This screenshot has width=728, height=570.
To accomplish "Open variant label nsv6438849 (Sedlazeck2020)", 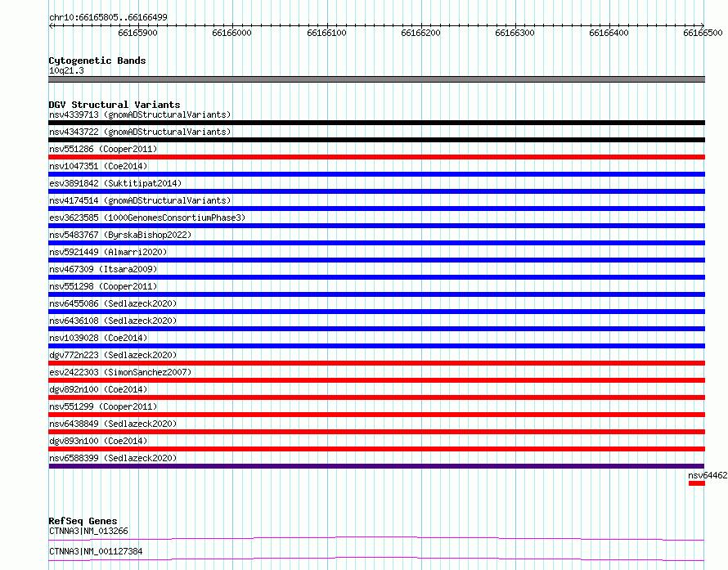I will pyautogui.click(x=113, y=424).
